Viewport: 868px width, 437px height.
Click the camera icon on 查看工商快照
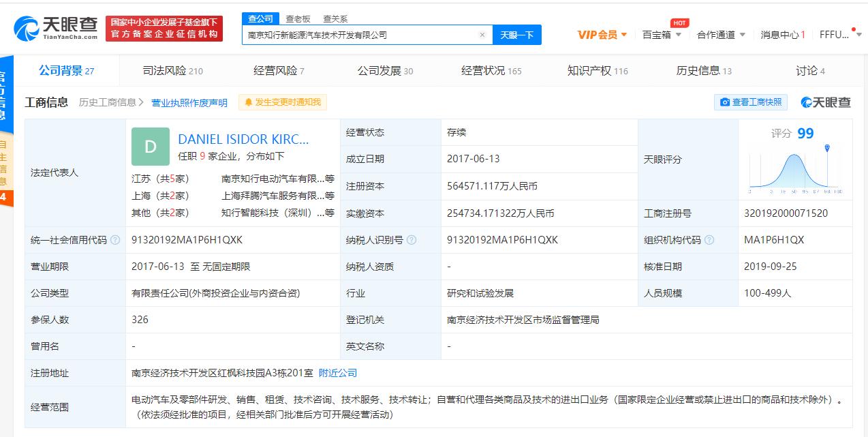tap(725, 102)
